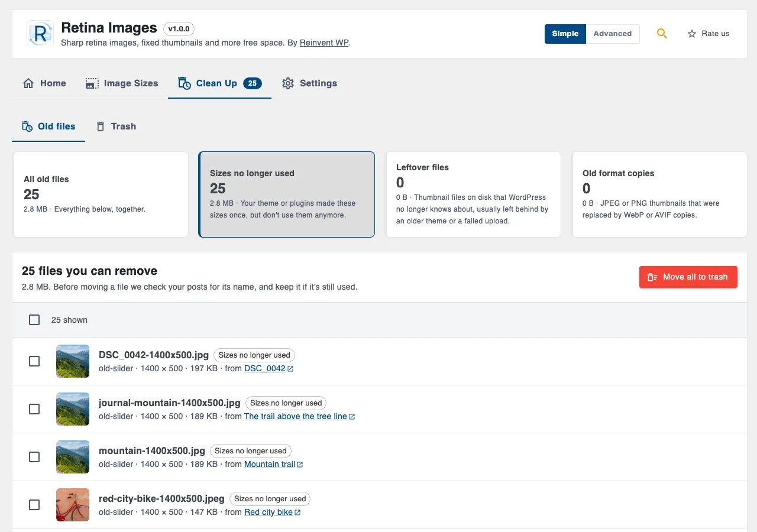This screenshot has width=757, height=532.
Task: Click the Clean Up tab icon
Action: click(185, 83)
